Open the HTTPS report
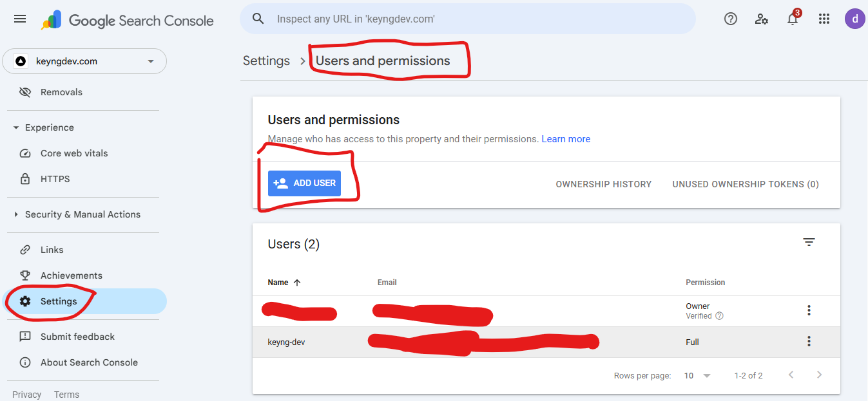This screenshot has width=868, height=401. [54, 178]
